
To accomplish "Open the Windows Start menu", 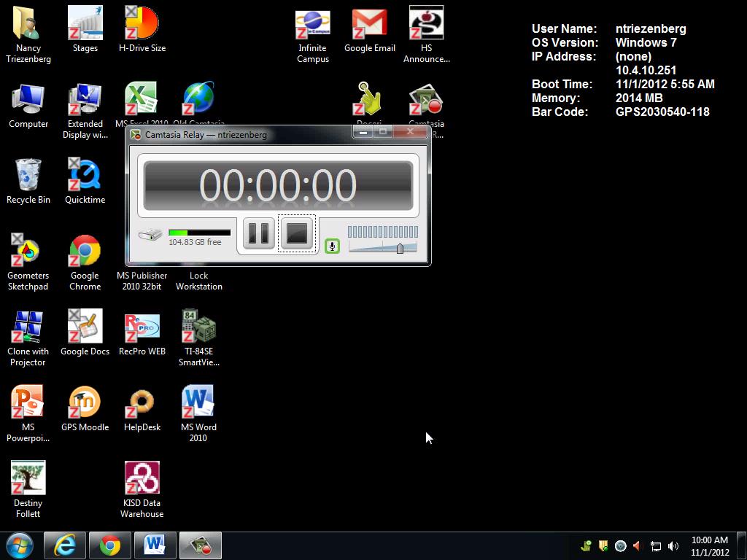I will pyautogui.click(x=20, y=545).
